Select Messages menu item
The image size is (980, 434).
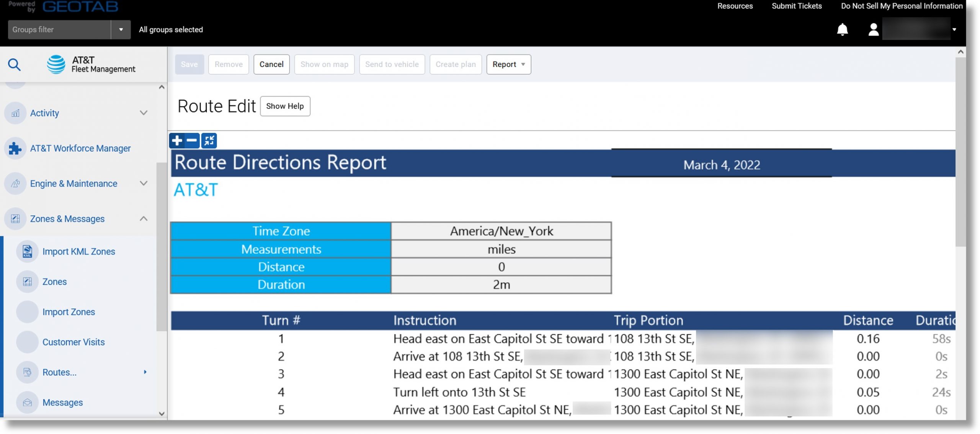62,402
